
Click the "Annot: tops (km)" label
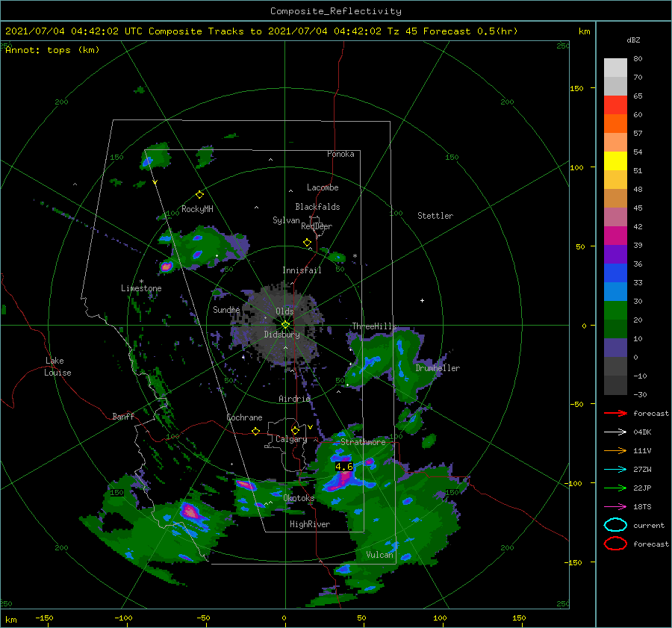pos(52,50)
